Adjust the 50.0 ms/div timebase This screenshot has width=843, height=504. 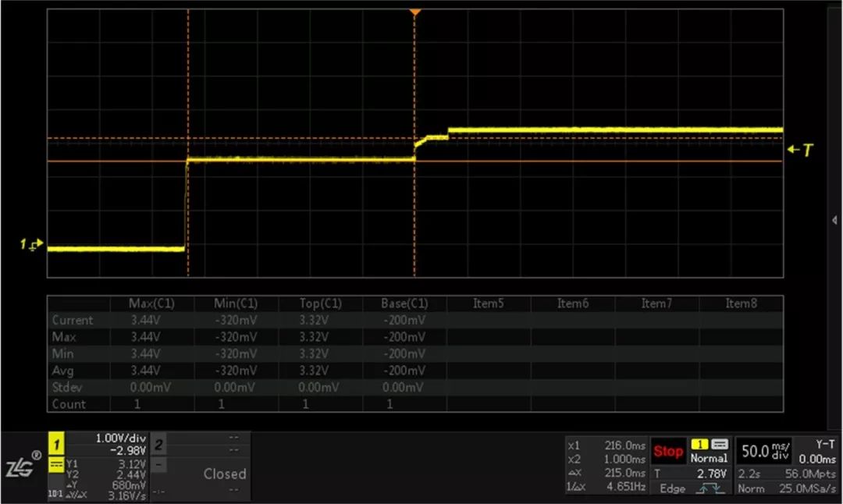(x=766, y=451)
